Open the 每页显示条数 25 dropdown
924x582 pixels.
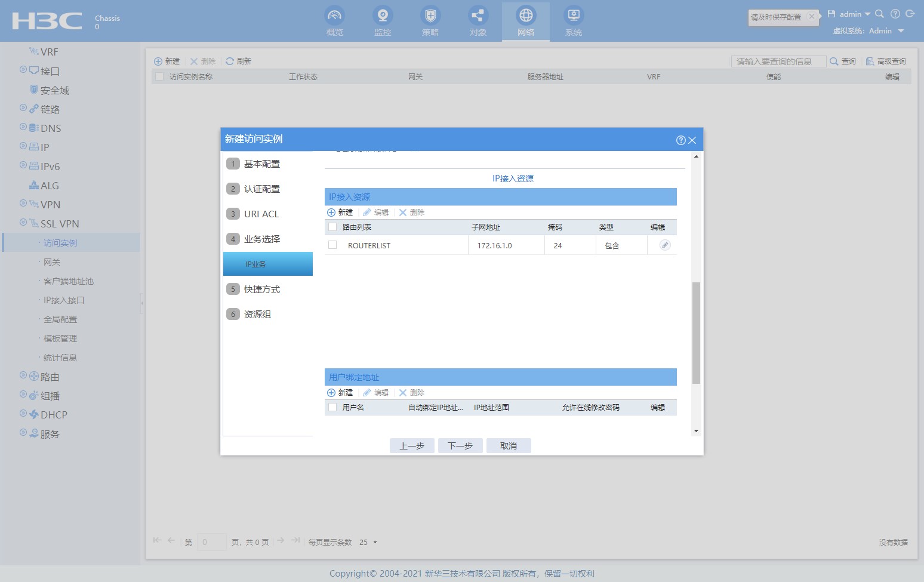pos(368,543)
